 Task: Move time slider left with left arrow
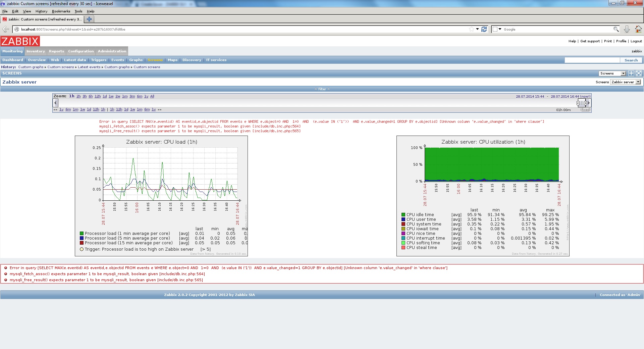click(56, 103)
